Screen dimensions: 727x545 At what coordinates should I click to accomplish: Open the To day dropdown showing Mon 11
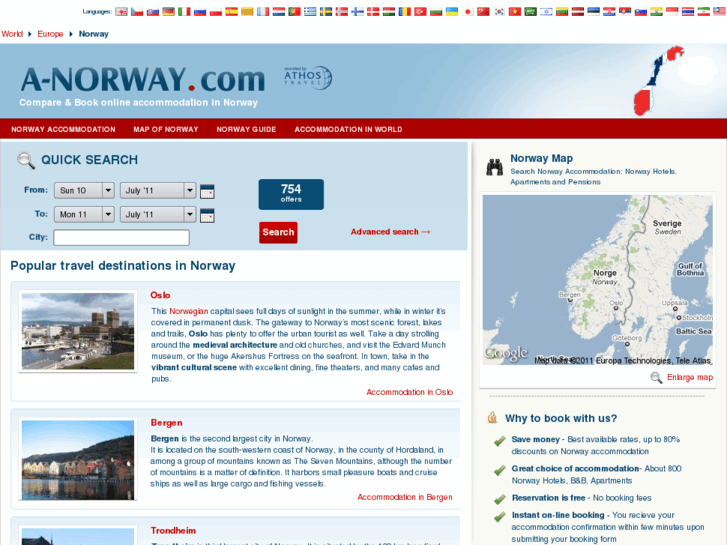coord(84,215)
